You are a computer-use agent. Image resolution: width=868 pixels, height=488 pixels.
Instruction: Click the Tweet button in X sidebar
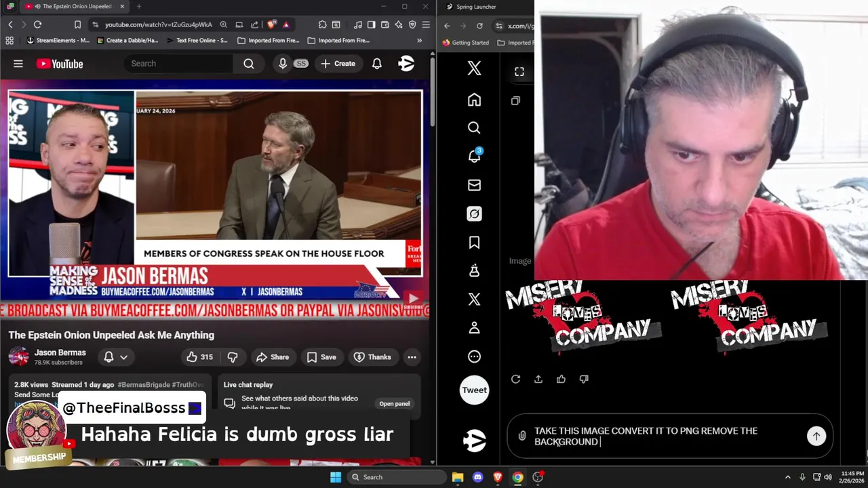point(474,390)
